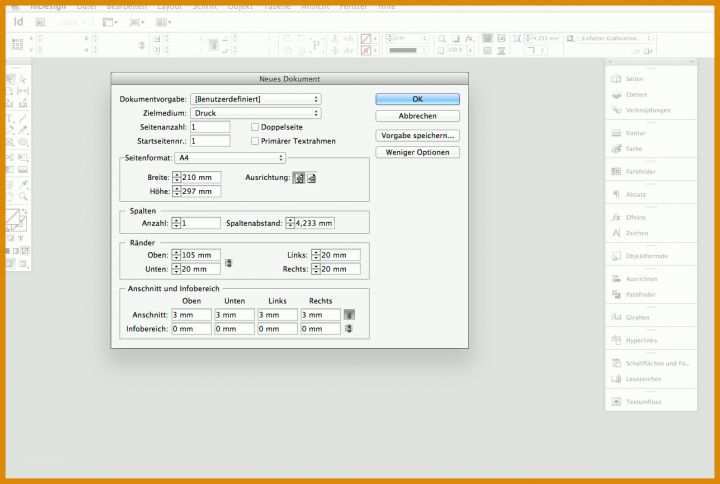Viewport: 720px width, 484px height.
Task: Open the Zeichen panel icon
Action: pos(616,233)
